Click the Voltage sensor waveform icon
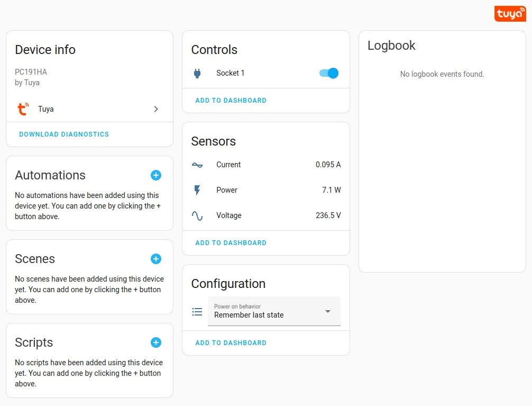The width and height of the screenshot is (532, 406). pyautogui.click(x=197, y=215)
